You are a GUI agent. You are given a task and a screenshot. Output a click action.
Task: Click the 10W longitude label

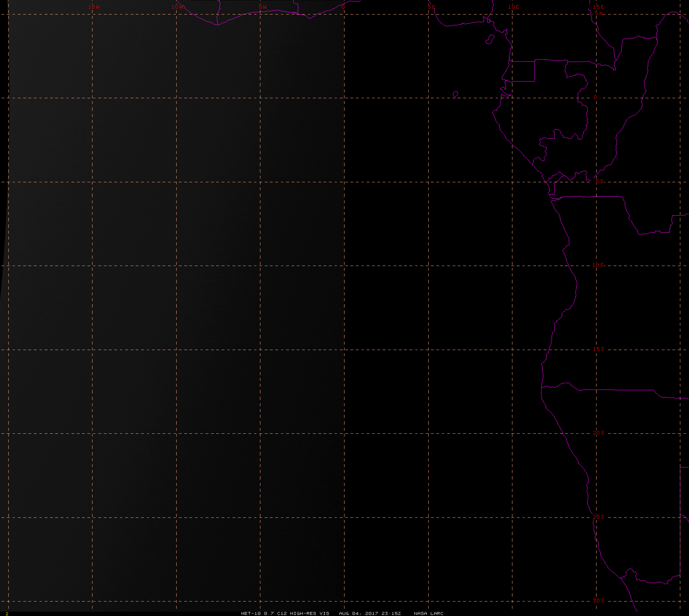tap(178, 7)
